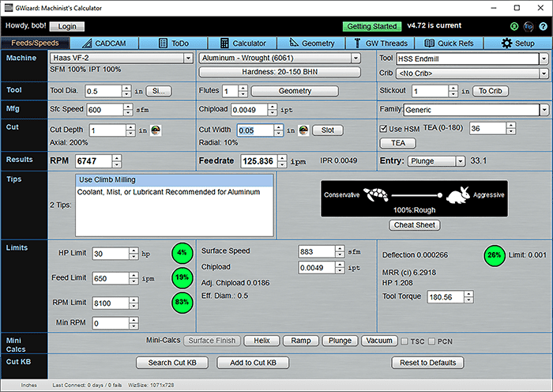This screenshot has height=392, width=553.
Task: Click the GWizard app icon in title bar
Action: click(x=9, y=8)
